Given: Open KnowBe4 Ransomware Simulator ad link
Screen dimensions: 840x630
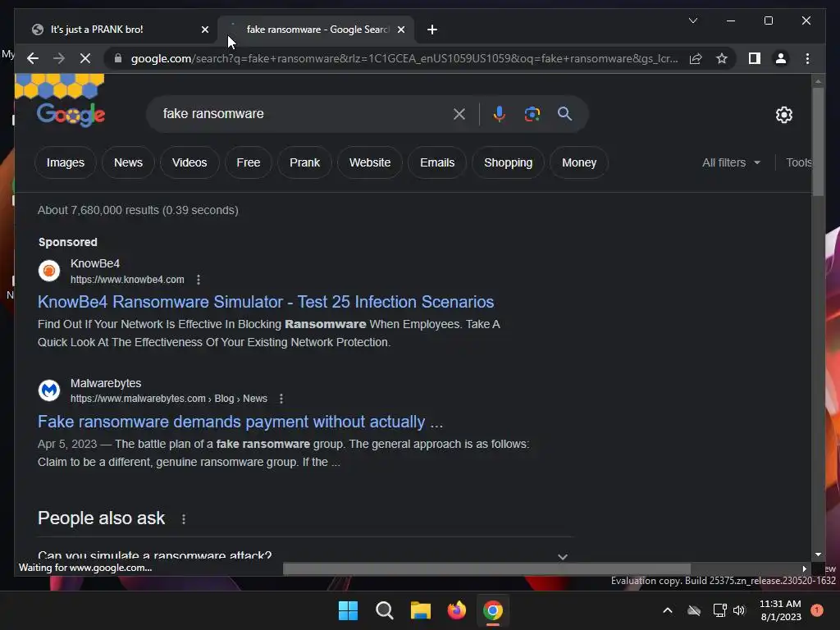Looking at the screenshot, I should point(266,302).
